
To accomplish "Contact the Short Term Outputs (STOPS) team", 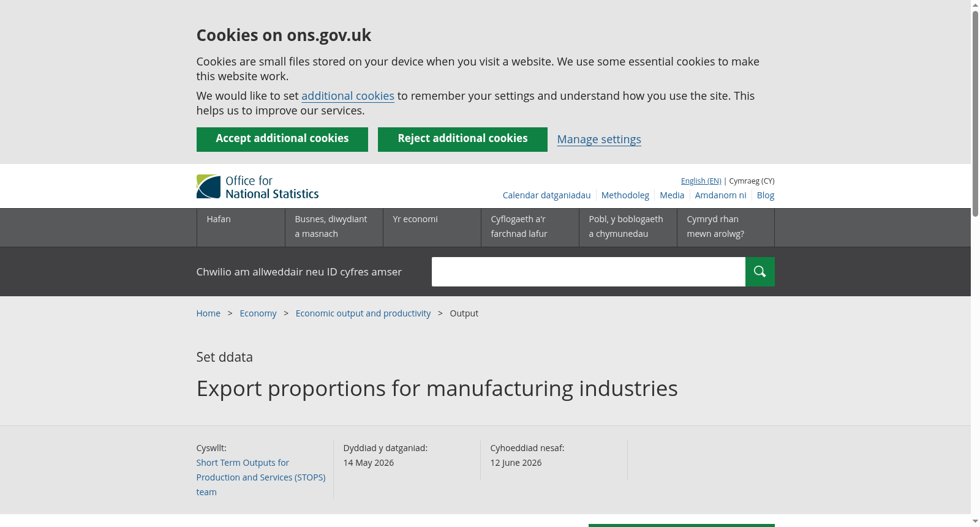I will 261,477.
